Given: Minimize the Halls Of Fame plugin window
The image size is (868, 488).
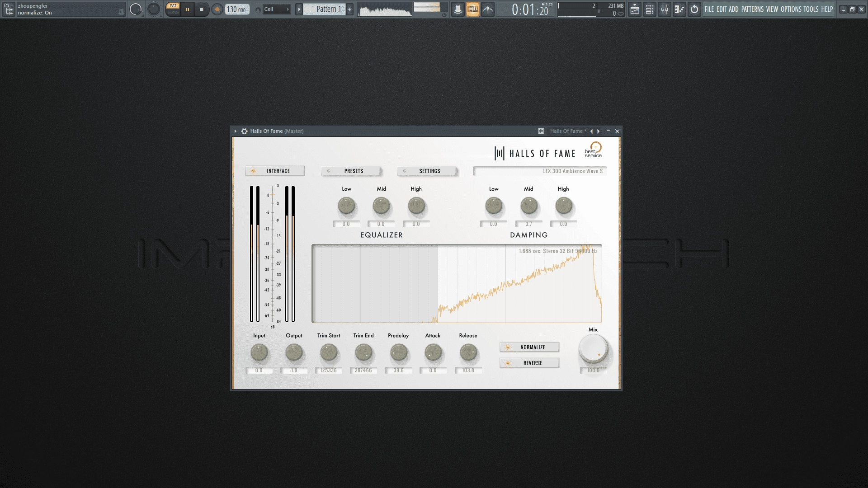Looking at the screenshot, I should [x=609, y=131].
